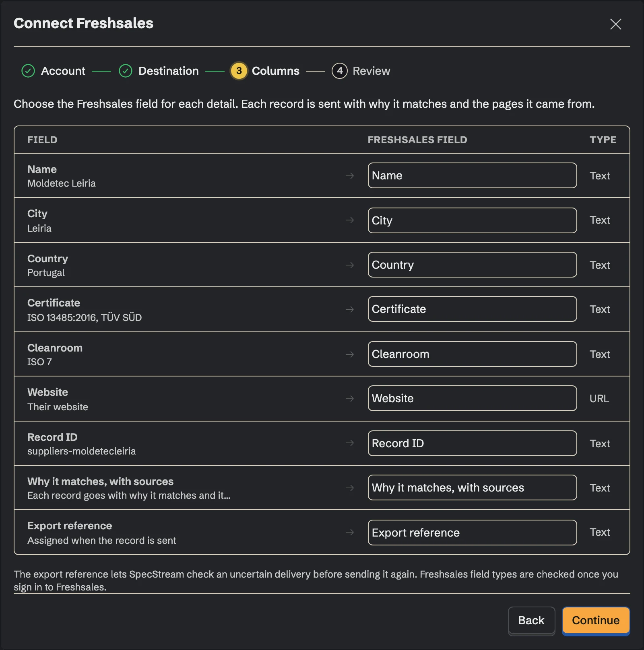This screenshot has width=644, height=650.
Task: Edit the Cleanroom Freshsales field input
Action: [472, 354]
